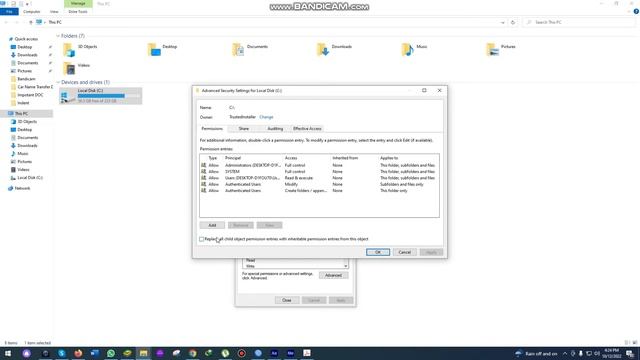Select Network in navigation pane
The height and width of the screenshot is (360, 640).
pyautogui.click(x=22, y=189)
